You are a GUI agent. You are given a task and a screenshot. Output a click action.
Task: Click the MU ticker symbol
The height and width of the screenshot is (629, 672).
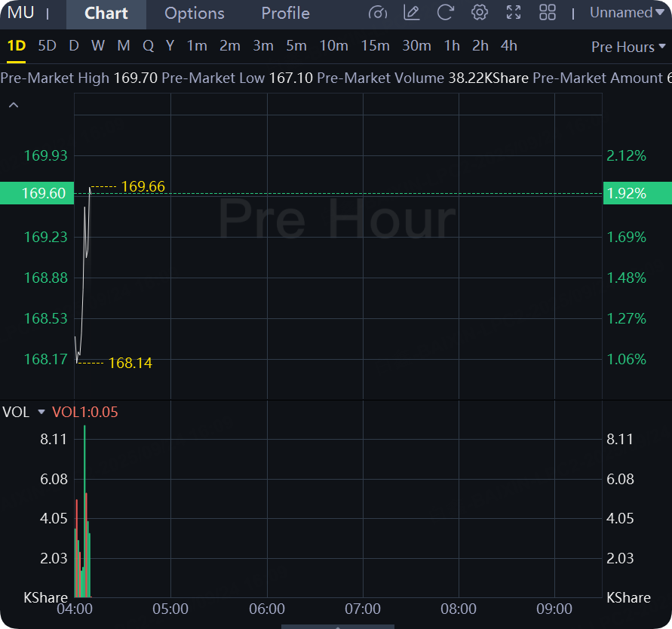(x=20, y=13)
